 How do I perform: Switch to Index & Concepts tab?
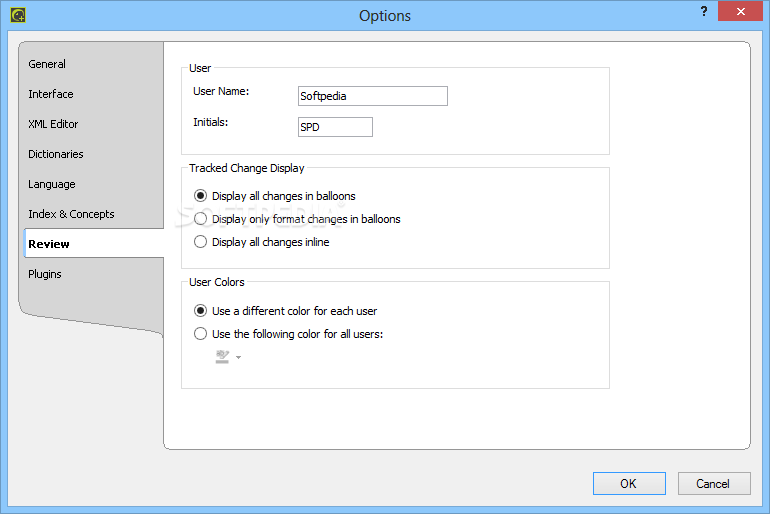71,214
